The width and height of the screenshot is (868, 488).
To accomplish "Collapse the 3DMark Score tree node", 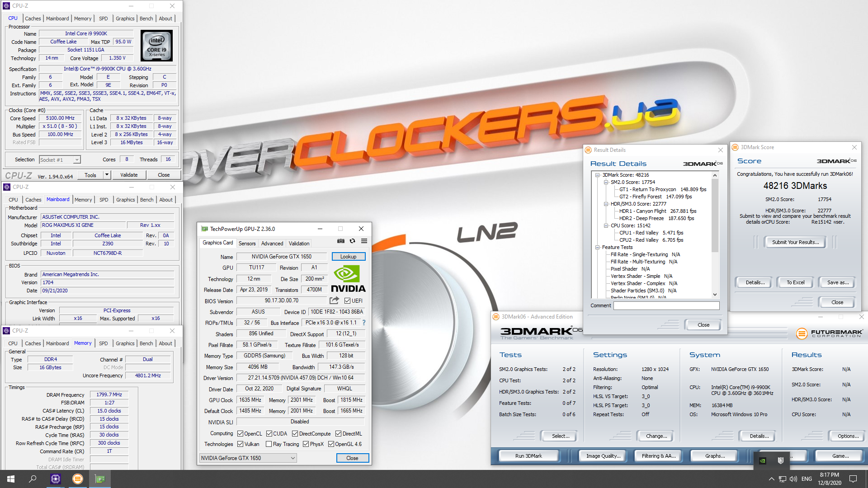I will (597, 175).
